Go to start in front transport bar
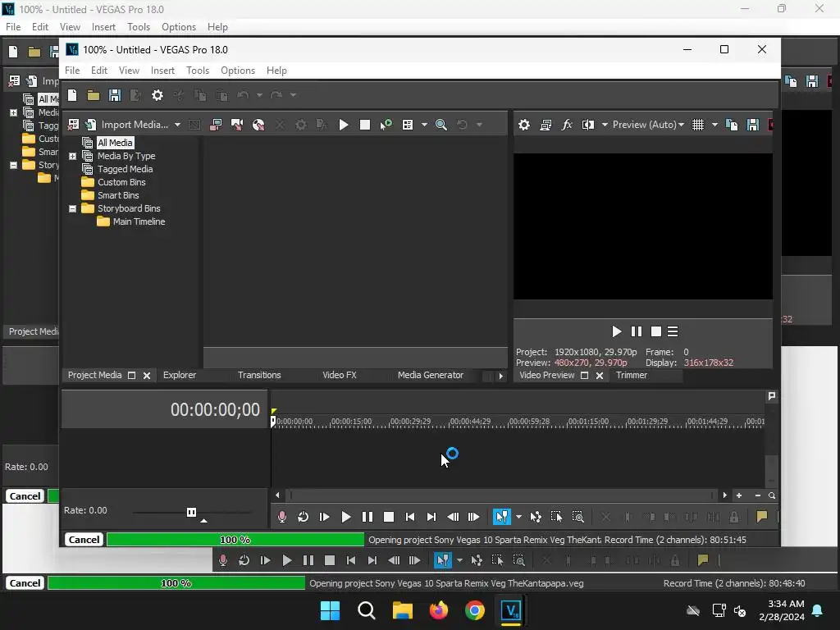Screen dimensions: 840x630 click(x=410, y=517)
